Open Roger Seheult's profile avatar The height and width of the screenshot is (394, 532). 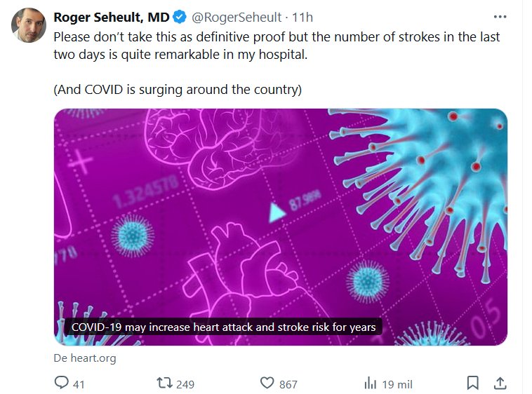(x=28, y=25)
